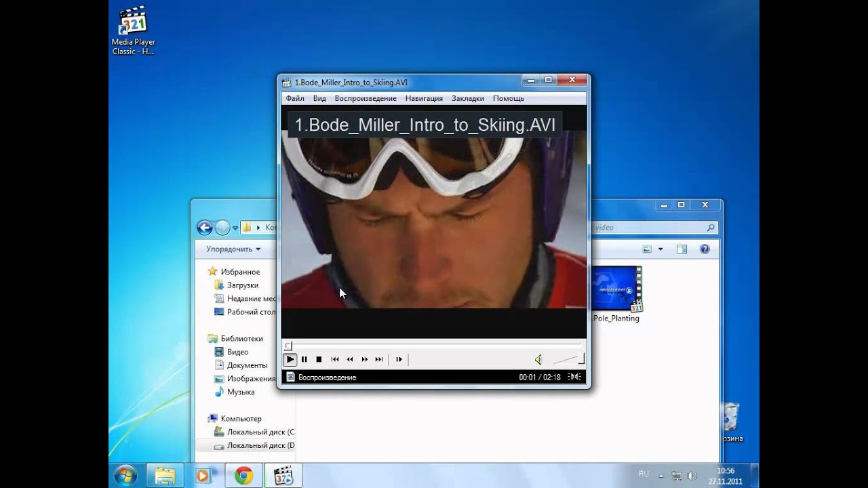The width and height of the screenshot is (868, 488).
Task: Open the Изображения library
Action: coord(245,379)
